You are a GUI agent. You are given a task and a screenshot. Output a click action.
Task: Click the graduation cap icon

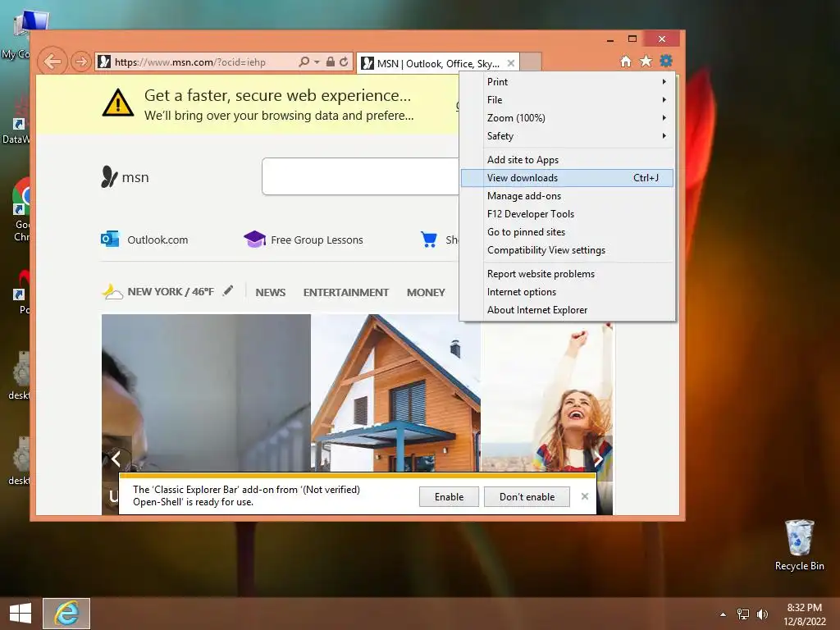[254, 239]
